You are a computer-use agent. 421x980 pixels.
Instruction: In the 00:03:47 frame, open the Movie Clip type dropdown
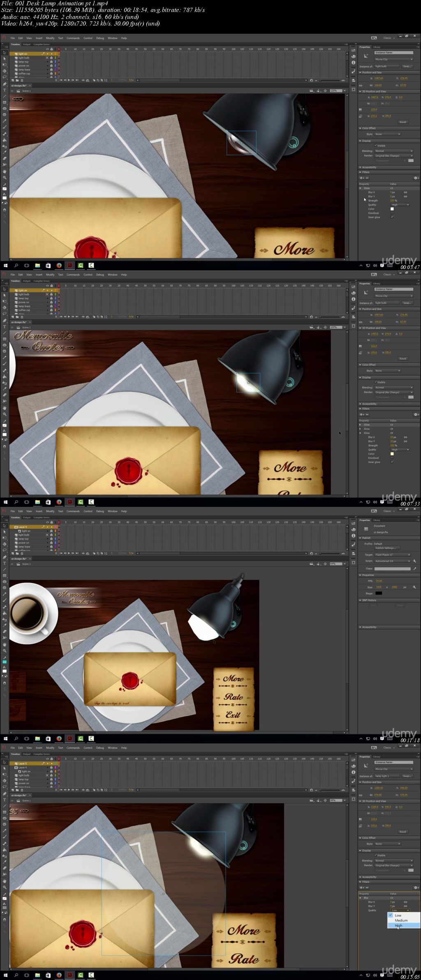click(393, 59)
